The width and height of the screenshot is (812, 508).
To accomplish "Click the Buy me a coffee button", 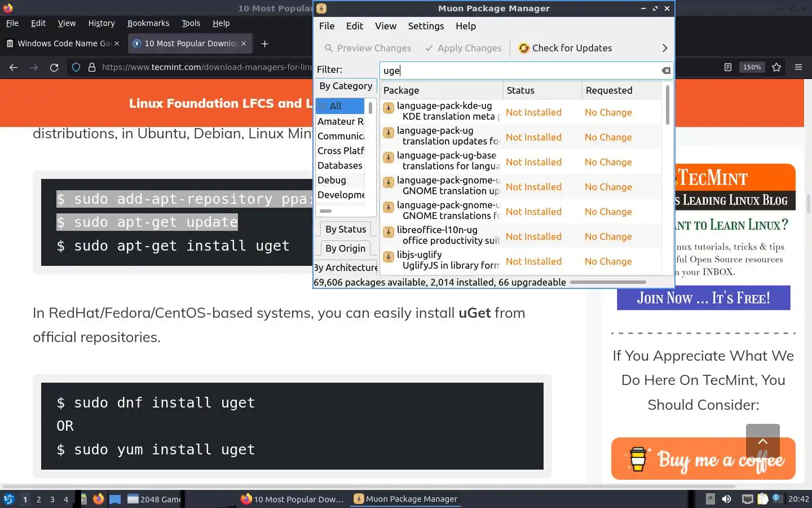I will (x=703, y=459).
